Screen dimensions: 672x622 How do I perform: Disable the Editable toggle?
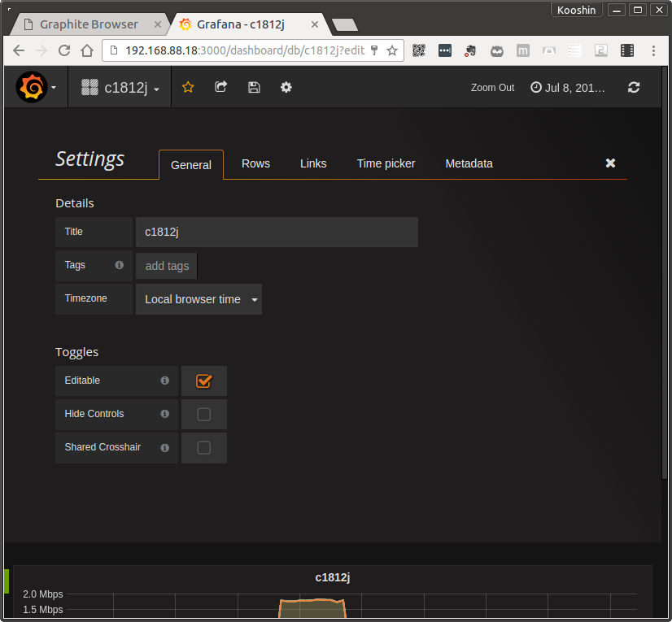click(x=203, y=381)
